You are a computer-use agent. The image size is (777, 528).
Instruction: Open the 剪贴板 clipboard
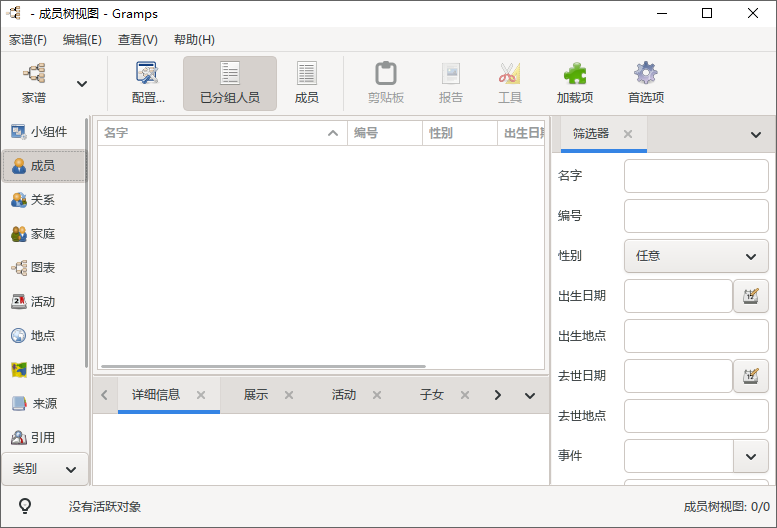[386, 83]
